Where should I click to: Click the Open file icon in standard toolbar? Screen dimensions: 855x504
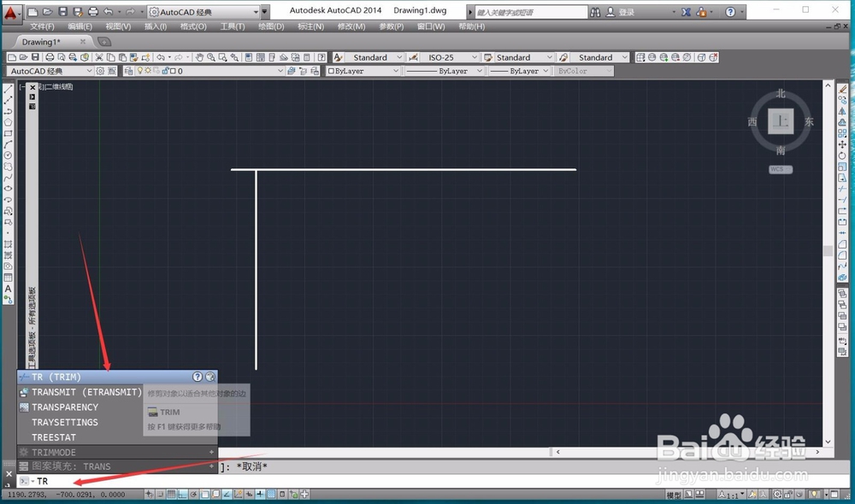[23, 57]
